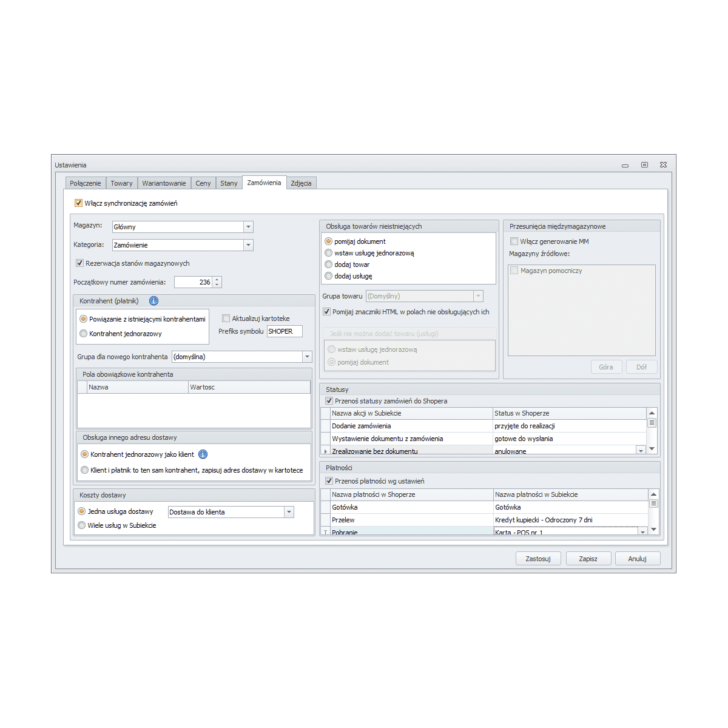Open the Magazyn dropdown
The width and height of the screenshot is (728, 728).
pos(248,227)
